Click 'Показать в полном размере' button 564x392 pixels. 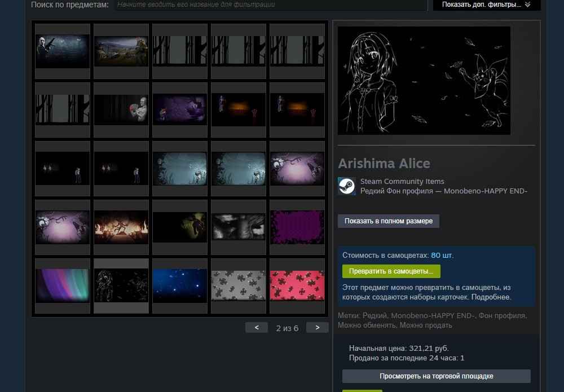(389, 221)
